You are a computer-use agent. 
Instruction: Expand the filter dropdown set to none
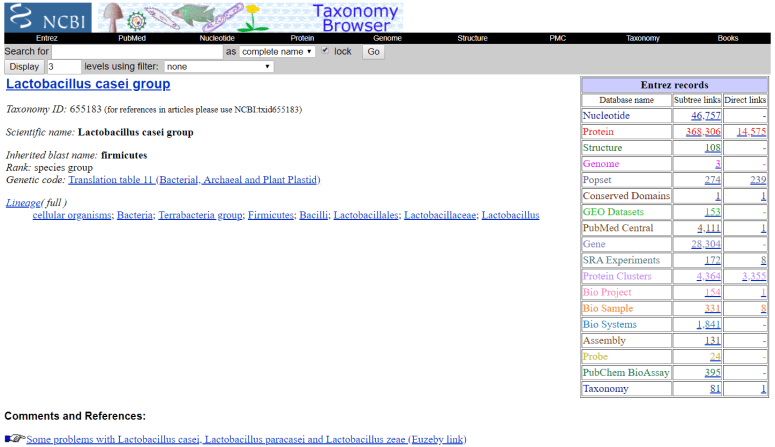coord(218,66)
